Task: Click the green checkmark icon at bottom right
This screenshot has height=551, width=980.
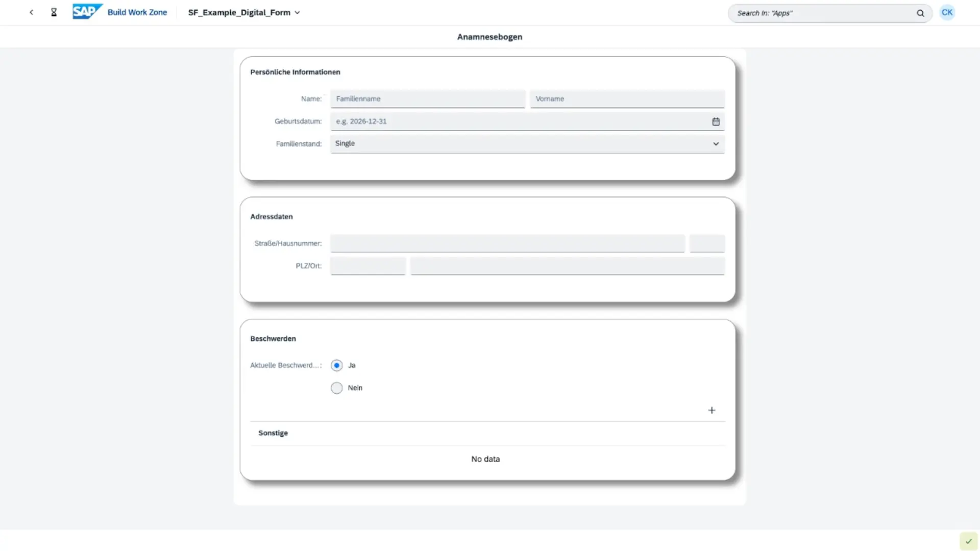Action: point(968,541)
